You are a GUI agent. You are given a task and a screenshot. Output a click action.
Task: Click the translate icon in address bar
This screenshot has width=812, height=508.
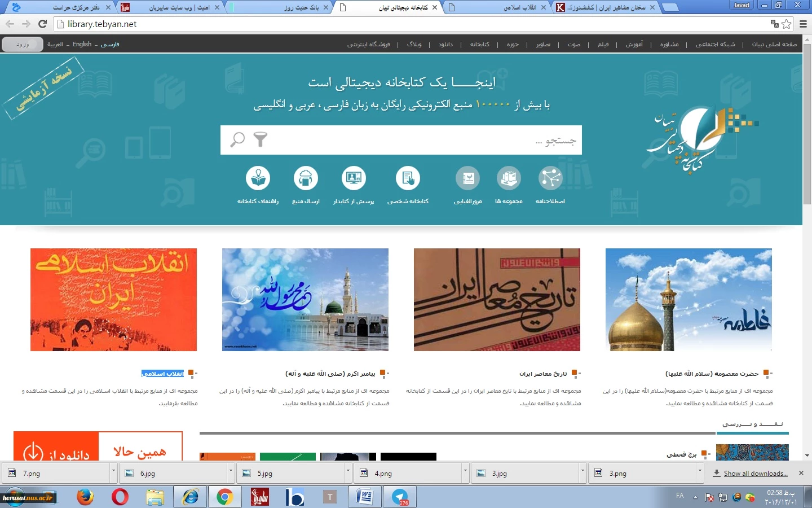click(775, 24)
